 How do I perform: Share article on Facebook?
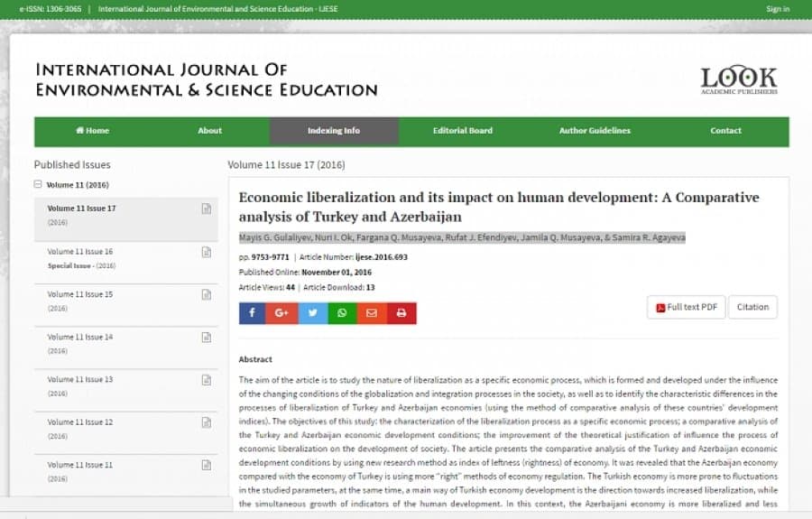click(252, 313)
